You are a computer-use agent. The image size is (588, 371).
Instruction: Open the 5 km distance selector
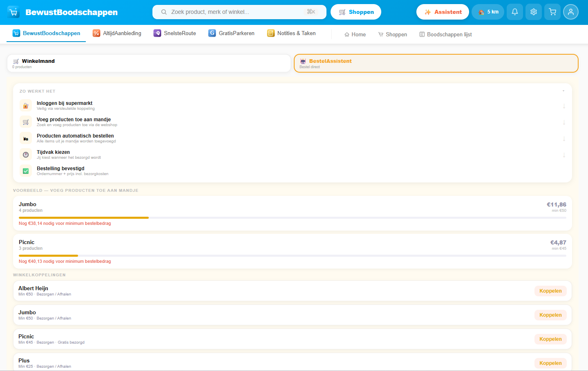point(488,12)
